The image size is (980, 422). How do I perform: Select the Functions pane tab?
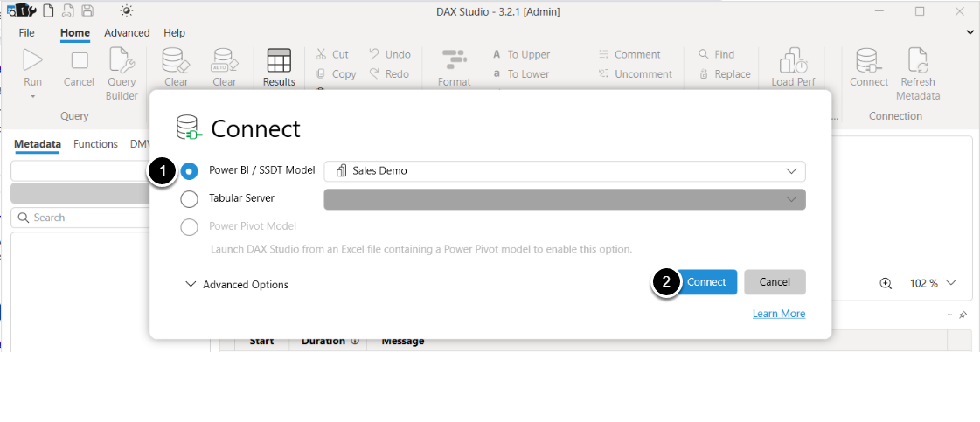(95, 144)
